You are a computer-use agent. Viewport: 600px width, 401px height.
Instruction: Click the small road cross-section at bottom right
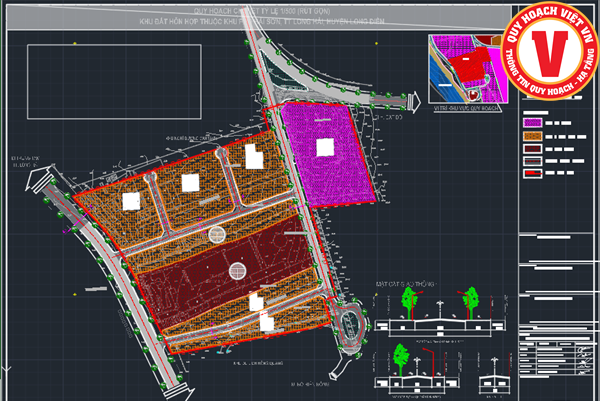click(494, 382)
